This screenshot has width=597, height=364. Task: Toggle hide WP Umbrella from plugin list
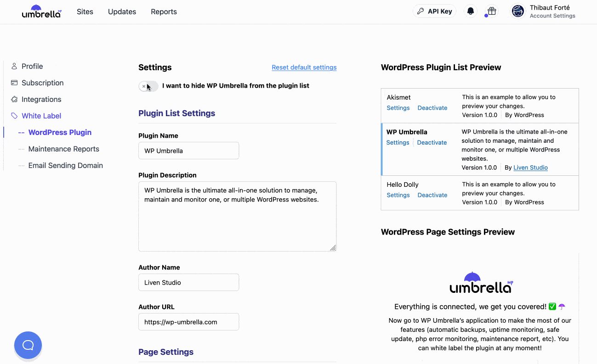click(x=148, y=86)
